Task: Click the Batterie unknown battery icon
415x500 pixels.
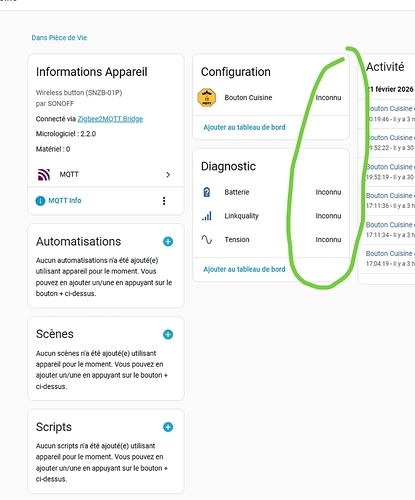Action: pyautogui.click(x=207, y=192)
